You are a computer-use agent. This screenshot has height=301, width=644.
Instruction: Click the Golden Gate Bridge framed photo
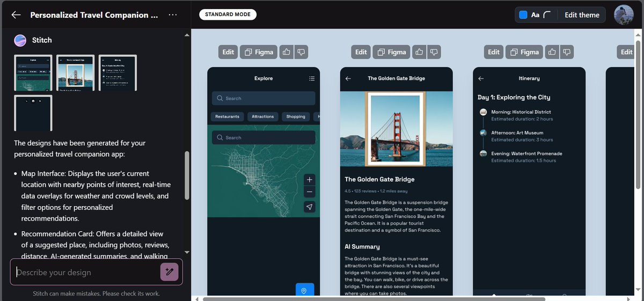[x=396, y=129]
